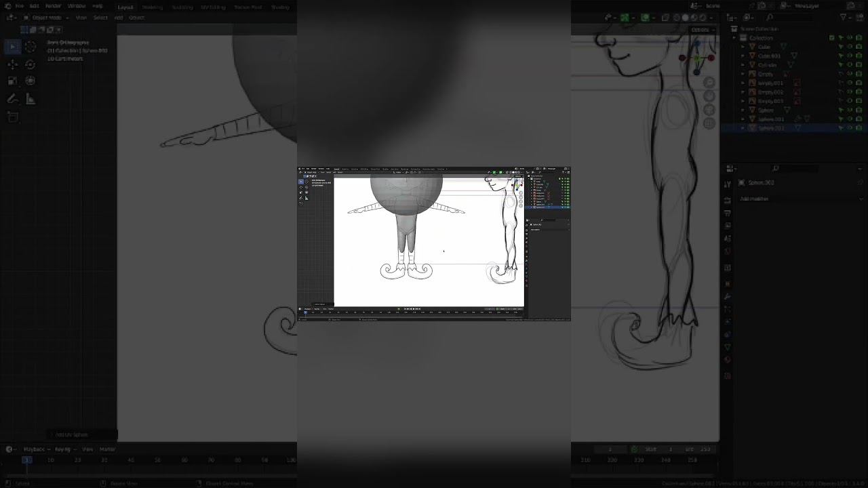
Task: Switch to the Modeling workspace tab in background
Action: pyautogui.click(x=152, y=7)
